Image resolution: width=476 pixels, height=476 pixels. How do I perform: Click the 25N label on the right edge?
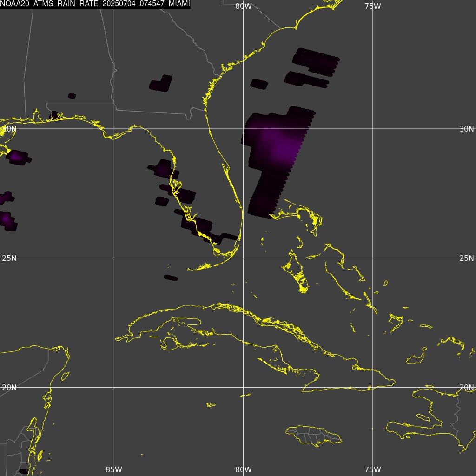coord(466,258)
